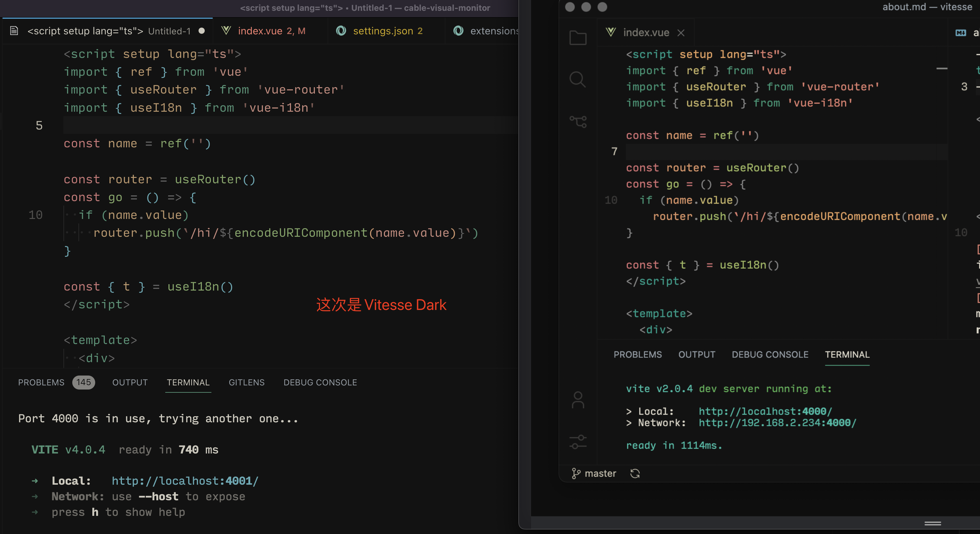Screen dimensions: 980x534
Task: Close the index.vue tab
Action: [681, 33]
